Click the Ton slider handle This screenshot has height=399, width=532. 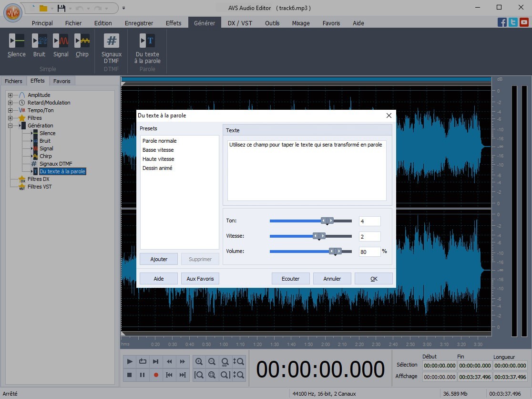pos(328,220)
